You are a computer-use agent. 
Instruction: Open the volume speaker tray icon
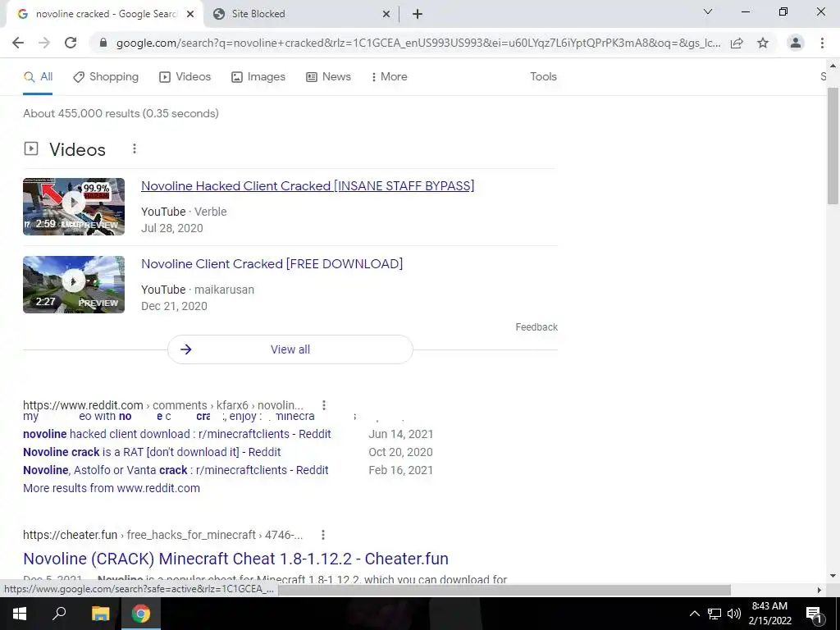pos(734,614)
